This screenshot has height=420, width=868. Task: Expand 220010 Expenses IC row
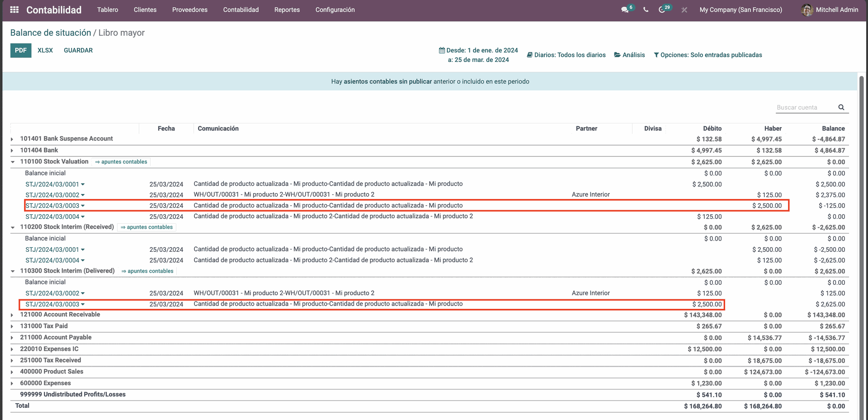[x=12, y=349]
